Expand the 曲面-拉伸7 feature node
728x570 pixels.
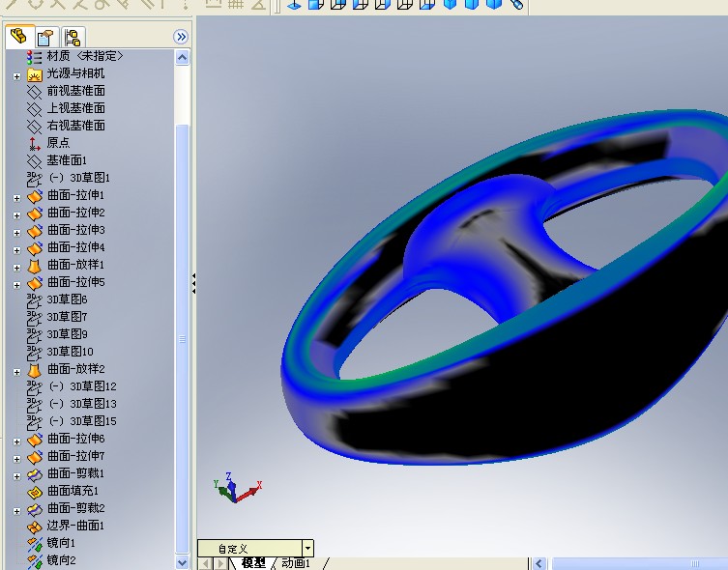tap(16, 459)
